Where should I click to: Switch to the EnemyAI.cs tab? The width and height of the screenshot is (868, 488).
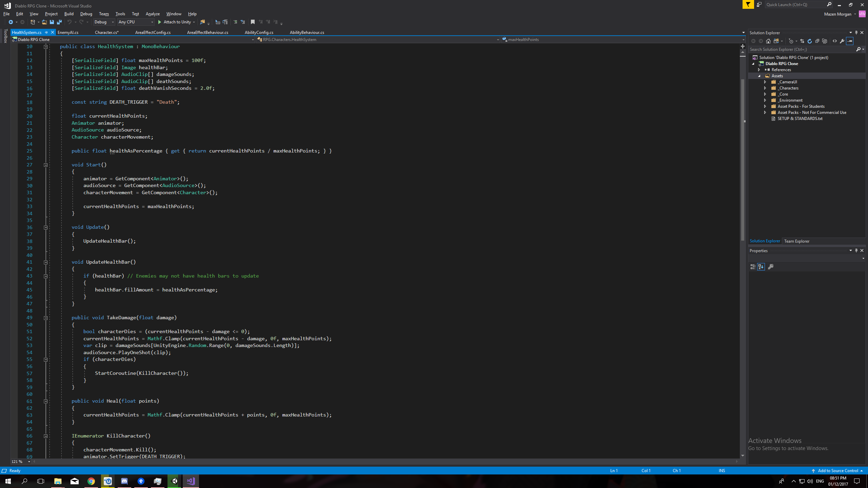tap(67, 32)
